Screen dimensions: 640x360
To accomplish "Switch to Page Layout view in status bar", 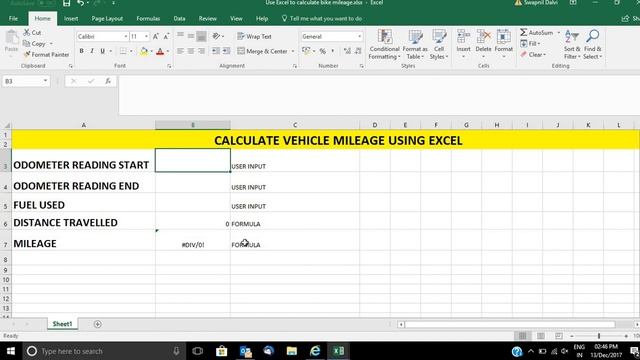I will [540, 336].
